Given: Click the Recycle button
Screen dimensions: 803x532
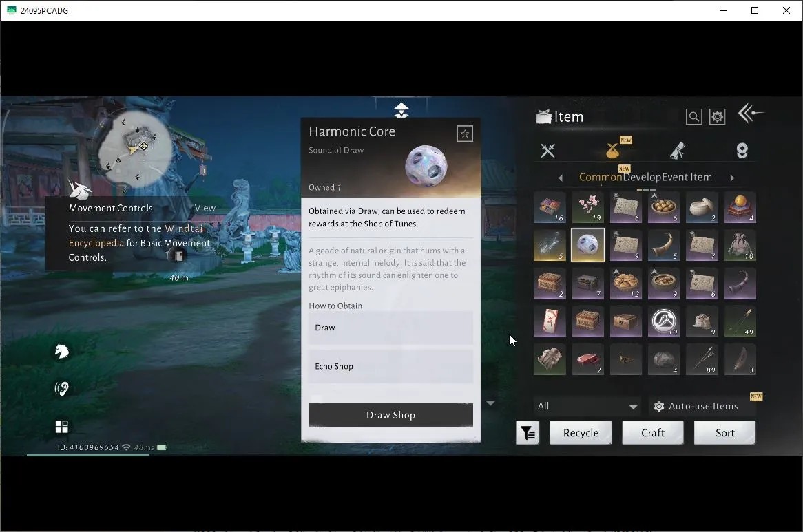Looking at the screenshot, I should click(581, 433).
